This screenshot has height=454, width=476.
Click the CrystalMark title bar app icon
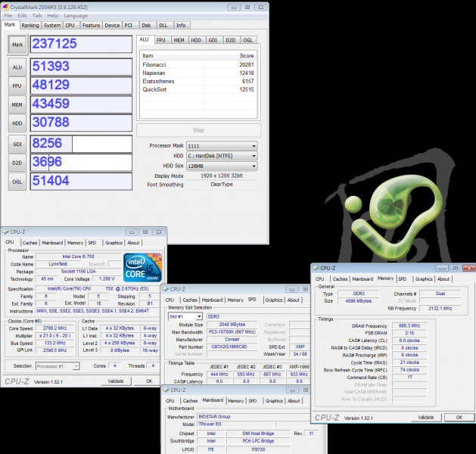(5, 5)
